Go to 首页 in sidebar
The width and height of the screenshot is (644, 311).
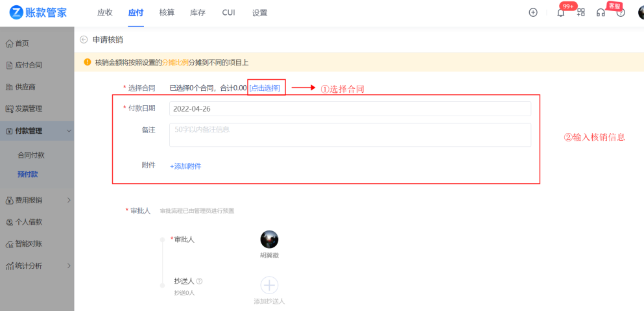tap(22, 44)
